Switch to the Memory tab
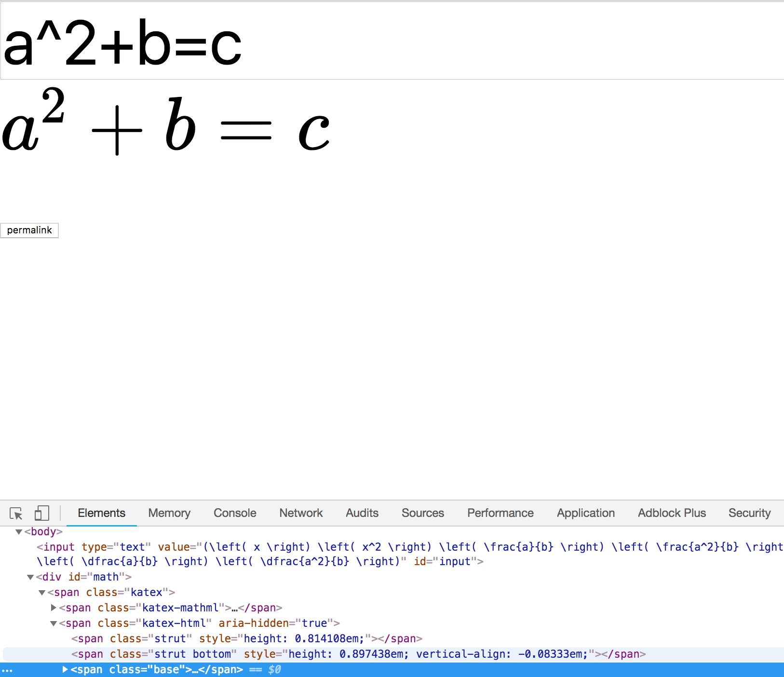This screenshot has width=784, height=677. pos(169,513)
